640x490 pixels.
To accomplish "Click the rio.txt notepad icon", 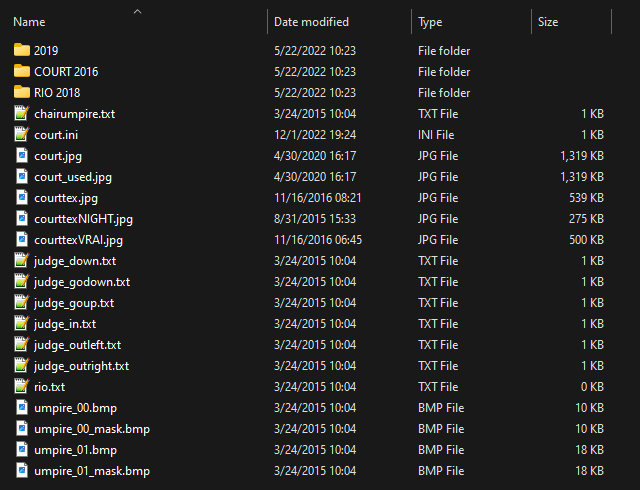I will (22, 386).
